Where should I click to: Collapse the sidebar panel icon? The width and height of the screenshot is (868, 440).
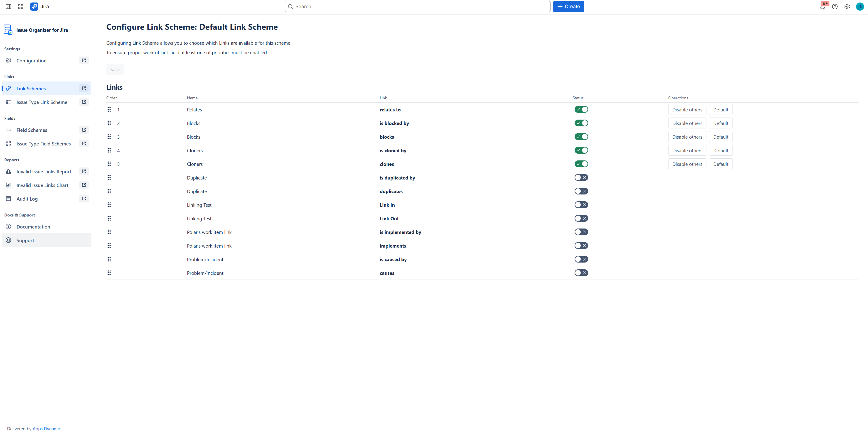point(8,6)
